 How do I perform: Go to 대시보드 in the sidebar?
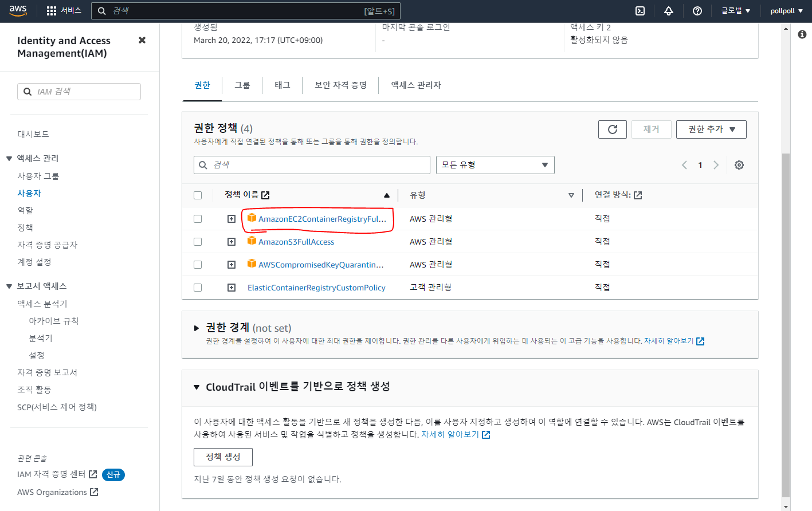point(33,134)
